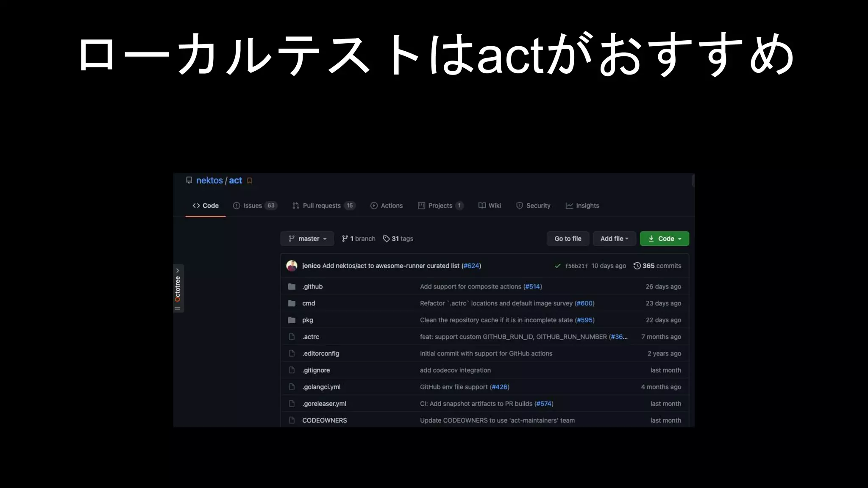
Task: Open the latest commit message link
Action: pyautogui.click(x=391, y=266)
